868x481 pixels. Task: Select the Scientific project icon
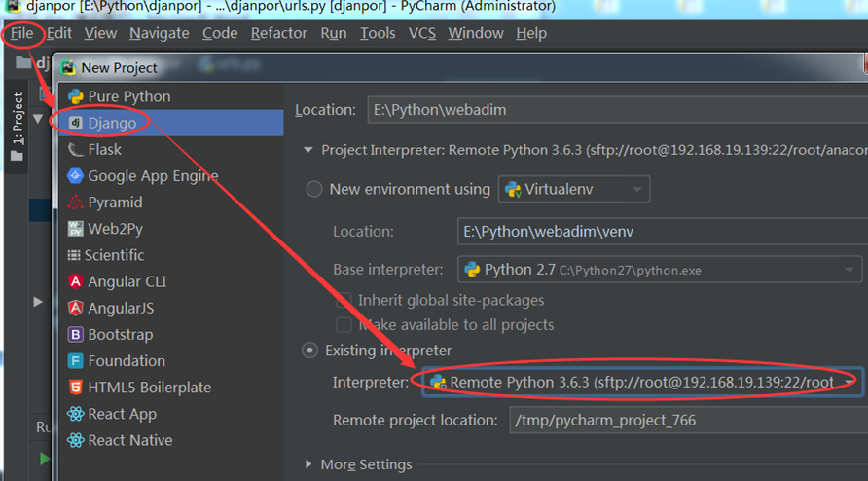point(74,255)
